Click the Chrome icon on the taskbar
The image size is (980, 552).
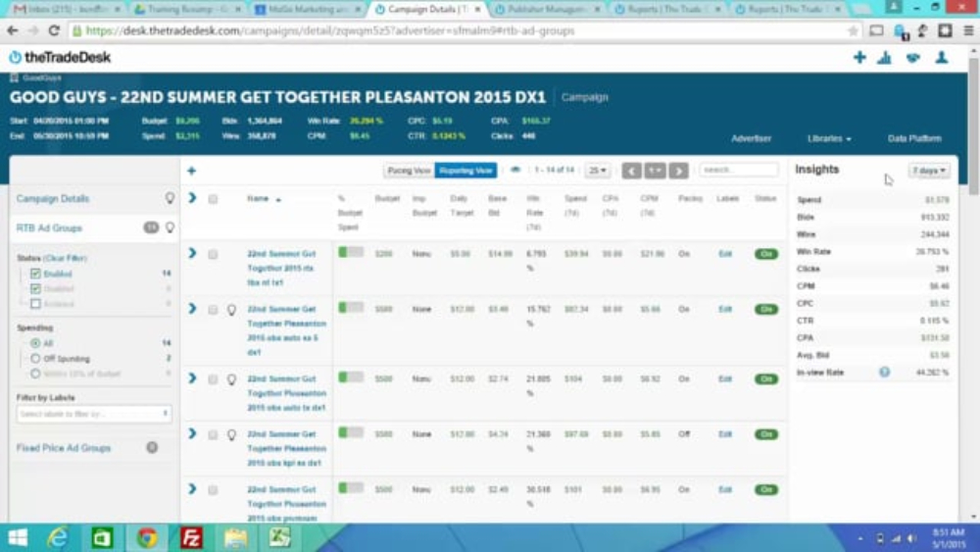point(147,537)
